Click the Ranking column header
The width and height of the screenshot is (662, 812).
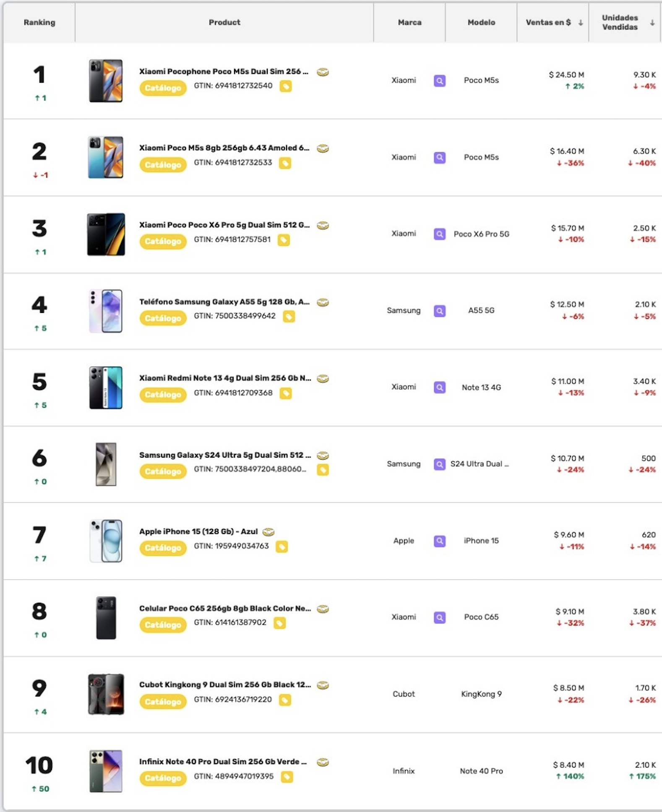point(39,22)
